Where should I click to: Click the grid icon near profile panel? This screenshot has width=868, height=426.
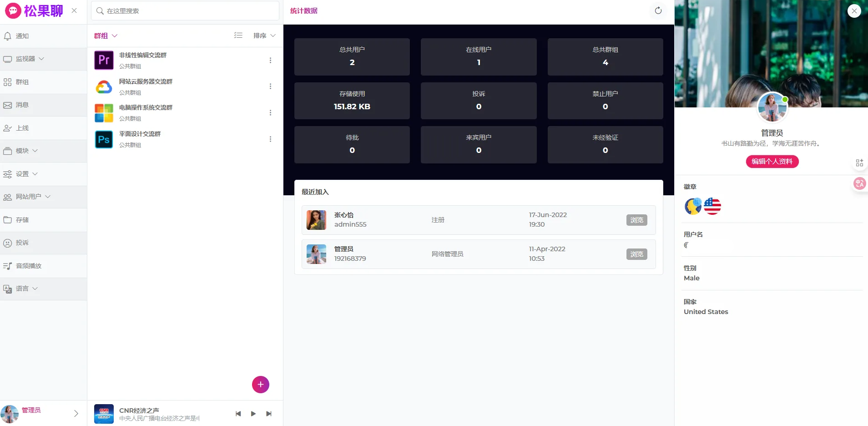pos(859,163)
